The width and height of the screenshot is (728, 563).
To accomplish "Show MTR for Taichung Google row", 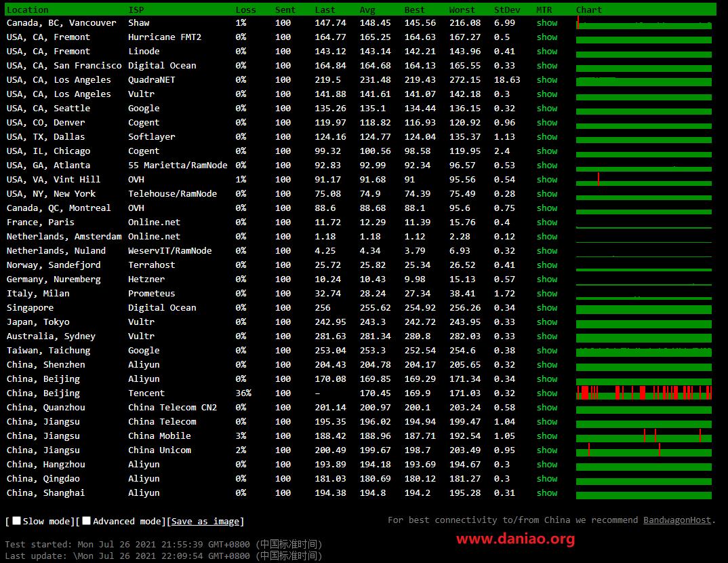I will point(547,350).
